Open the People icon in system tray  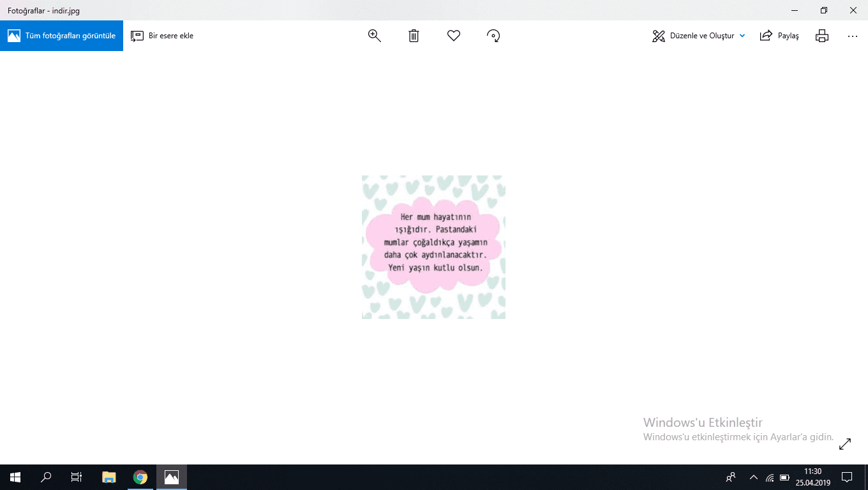[x=731, y=477]
